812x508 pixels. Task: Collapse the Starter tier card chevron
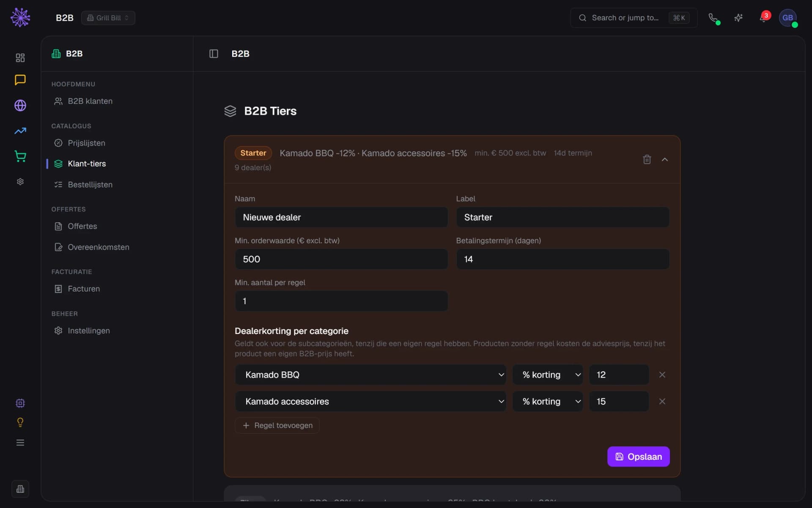tap(665, 160)
